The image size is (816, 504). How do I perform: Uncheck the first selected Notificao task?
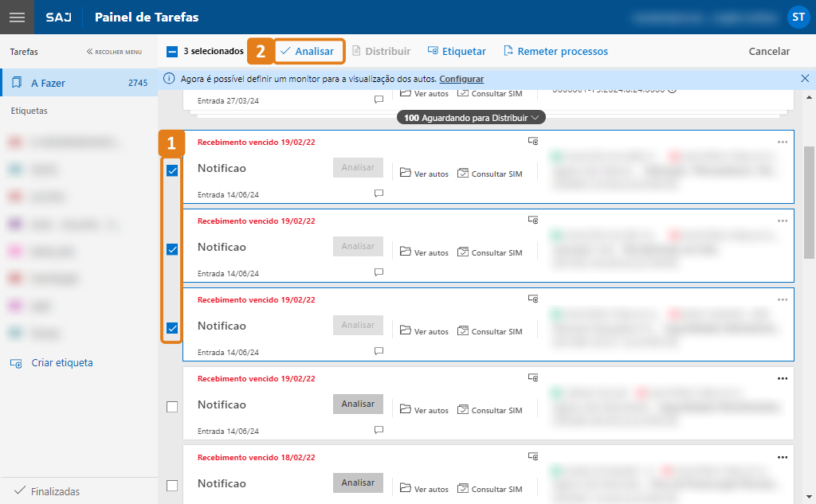[171, 171]
